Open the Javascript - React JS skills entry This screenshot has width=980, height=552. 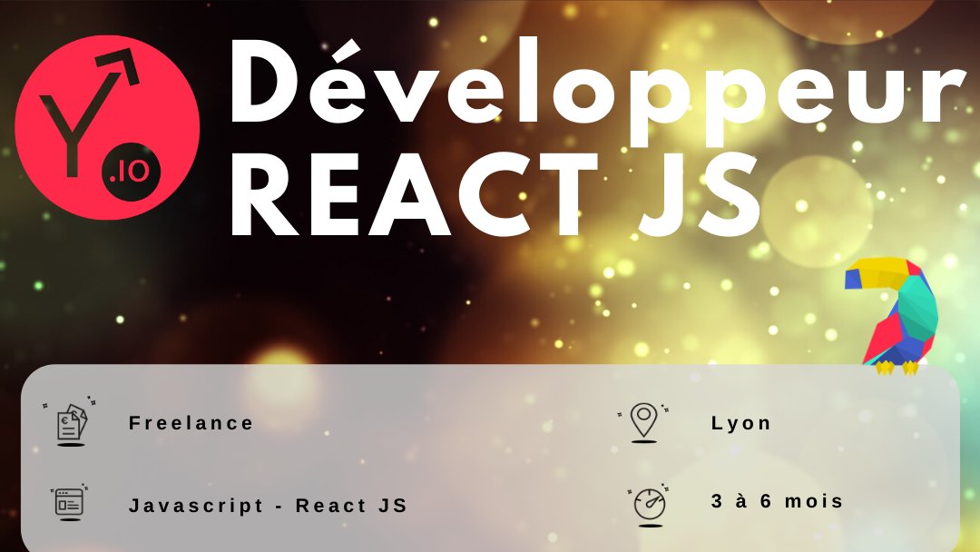click(x=269, y=505)
